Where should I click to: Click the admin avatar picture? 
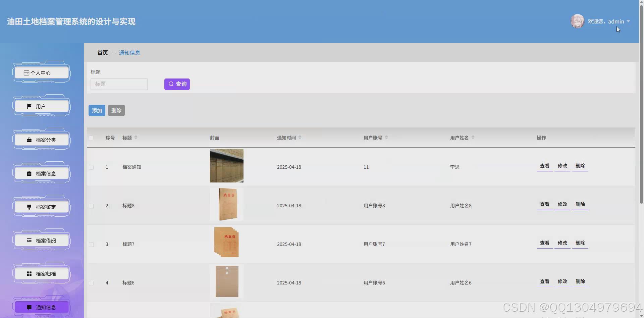pos(577,21)
